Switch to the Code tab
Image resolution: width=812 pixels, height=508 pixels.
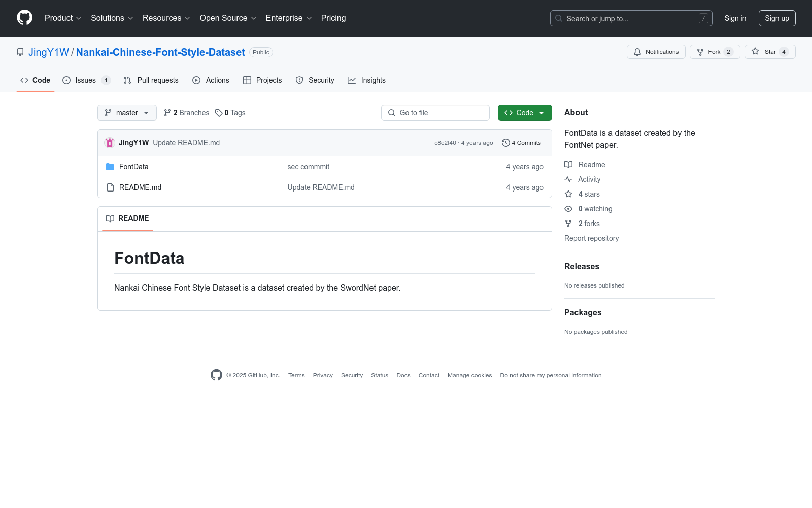36,80
